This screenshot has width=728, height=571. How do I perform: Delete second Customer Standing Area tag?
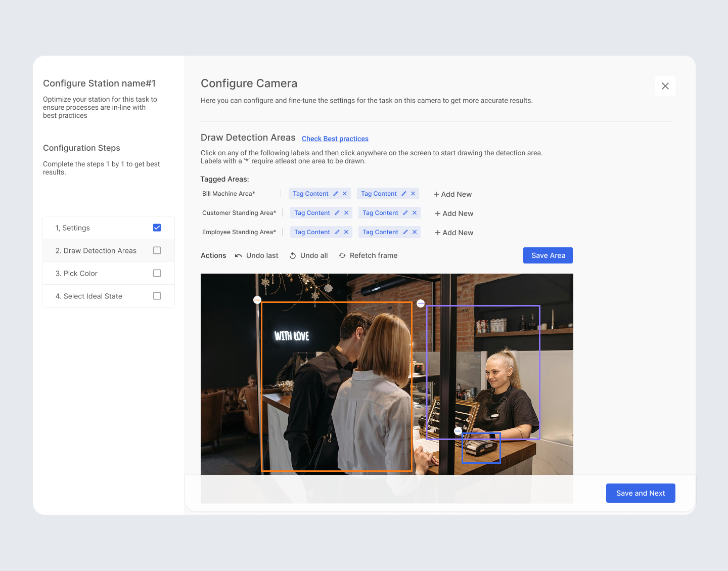click(x=415, y=213)
